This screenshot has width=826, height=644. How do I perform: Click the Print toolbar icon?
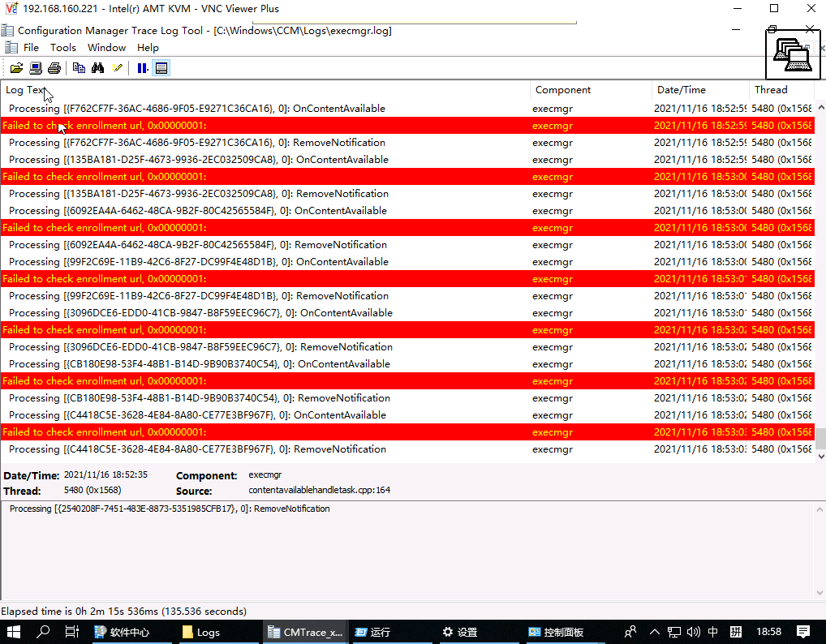click(x=54, y=68)
